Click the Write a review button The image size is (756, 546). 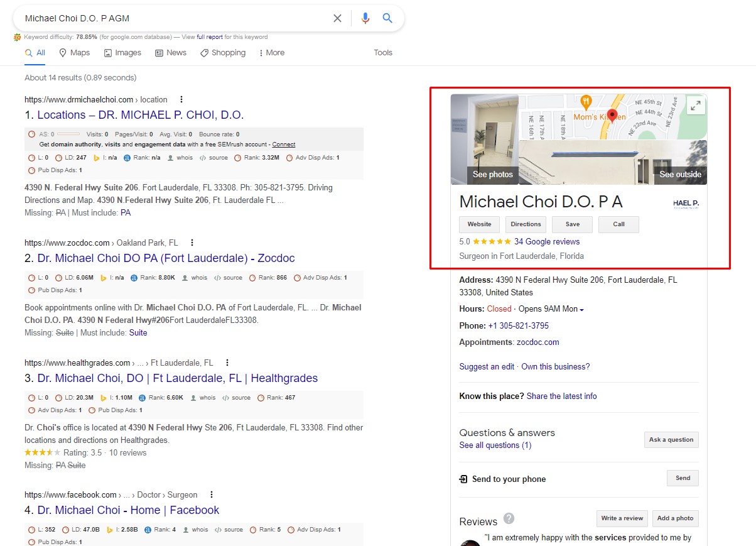pyautogui.click(x=622, y=518)
